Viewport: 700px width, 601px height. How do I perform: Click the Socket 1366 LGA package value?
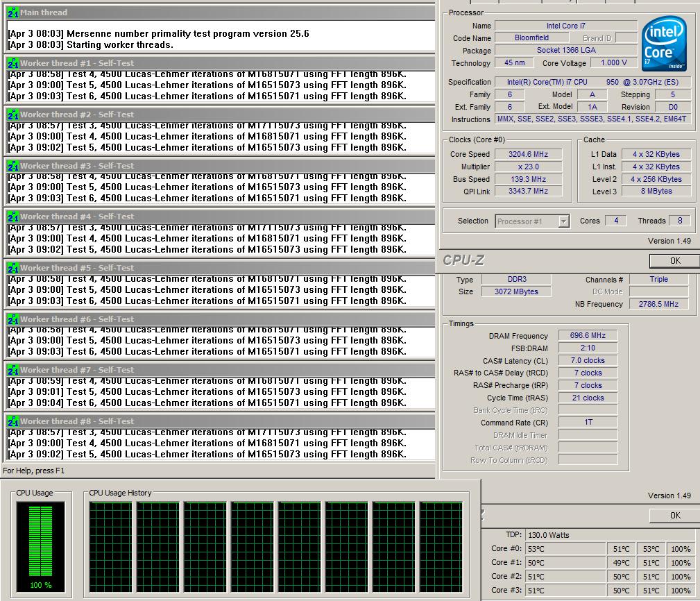pos(566,50)
